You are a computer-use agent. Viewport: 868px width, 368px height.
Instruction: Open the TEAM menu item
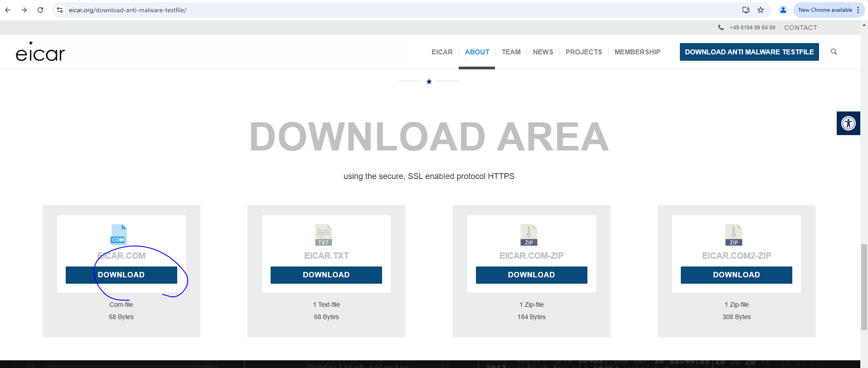pyautogui.click(x=511, y=52)
